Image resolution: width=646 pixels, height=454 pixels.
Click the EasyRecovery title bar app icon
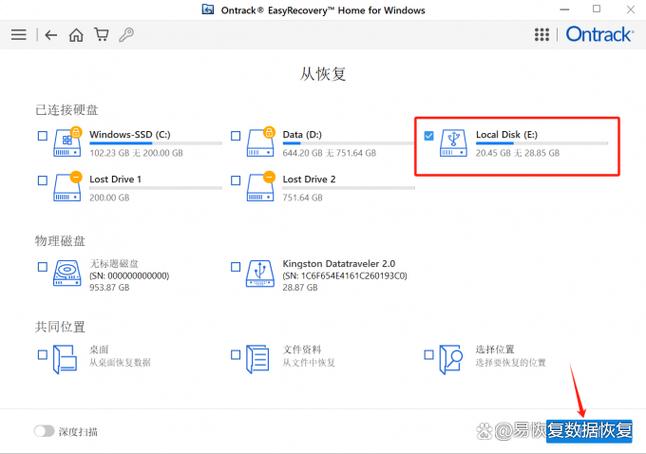coord(208,9)
